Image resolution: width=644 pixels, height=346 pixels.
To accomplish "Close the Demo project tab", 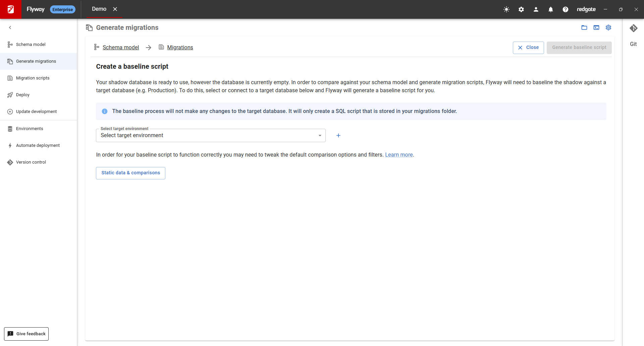I will point(115,9).
